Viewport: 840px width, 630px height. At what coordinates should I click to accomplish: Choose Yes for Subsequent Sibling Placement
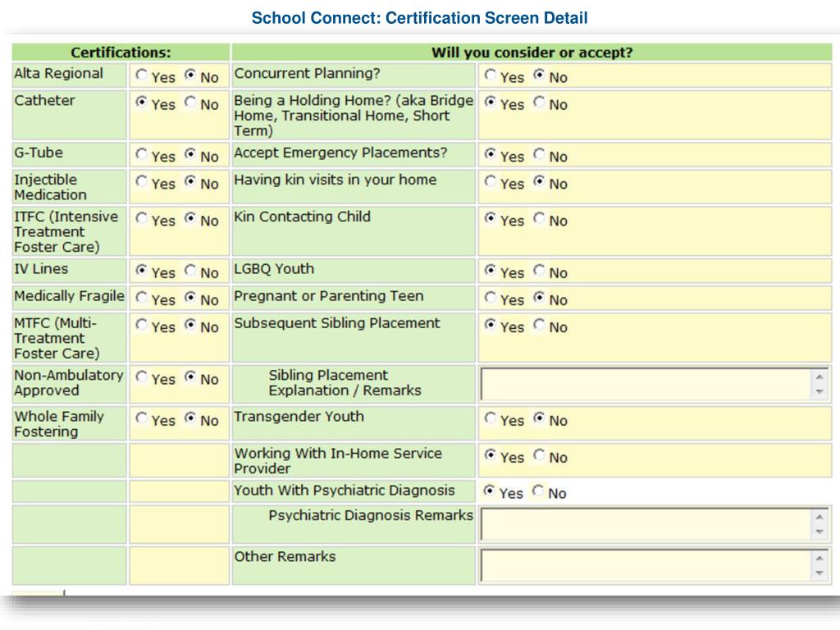(x=491, y=325)
